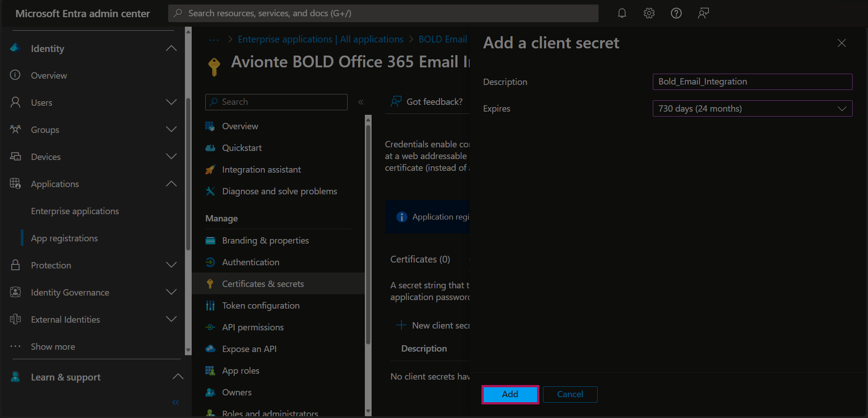Open the feedback icon in top bar
The height and width of the screenshot is (418, 868).
(703, 13)
